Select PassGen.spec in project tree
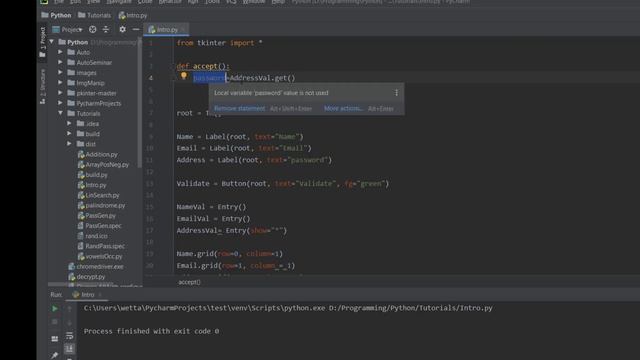The image size is (640, 360). 99,225
